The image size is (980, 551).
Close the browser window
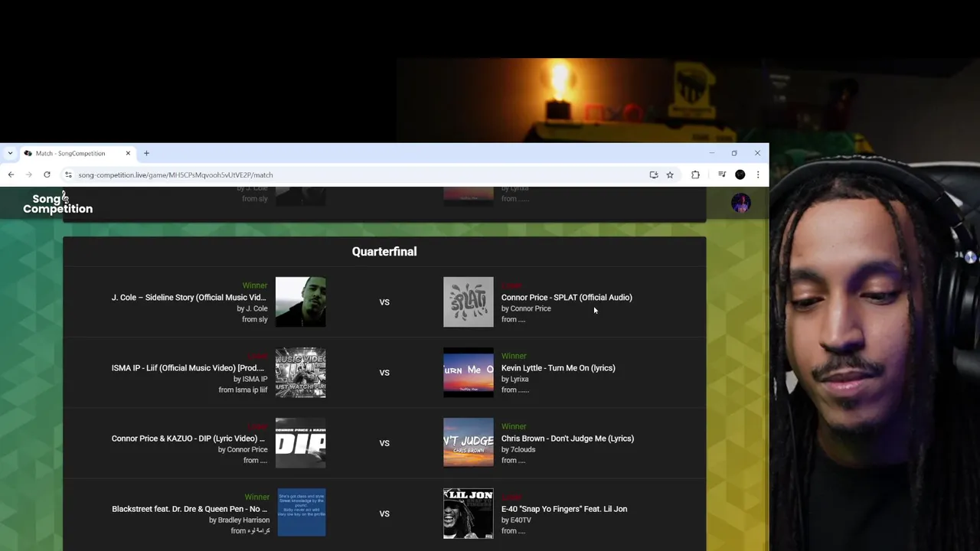tap(757, 153)
